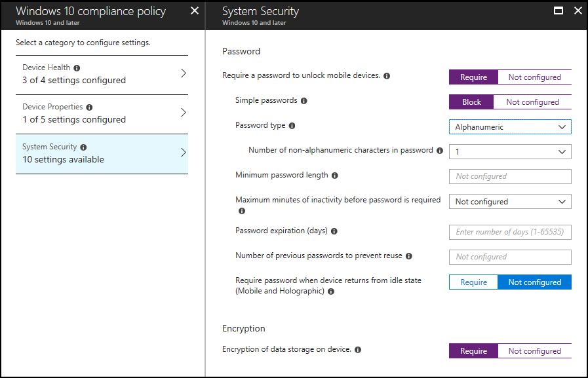Open the Password type Alphanumeric dropdown
588x378 pixels.
coord(509,127)
